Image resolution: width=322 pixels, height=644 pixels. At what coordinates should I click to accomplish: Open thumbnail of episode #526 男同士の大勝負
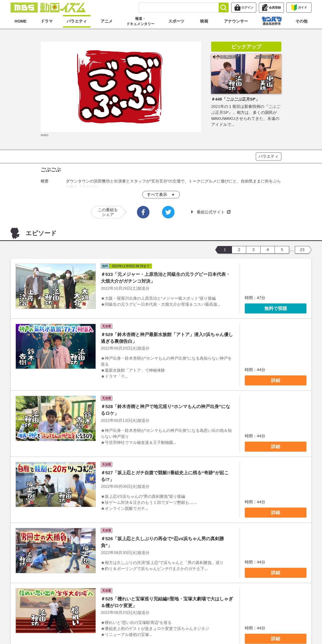tap(56, 550)
